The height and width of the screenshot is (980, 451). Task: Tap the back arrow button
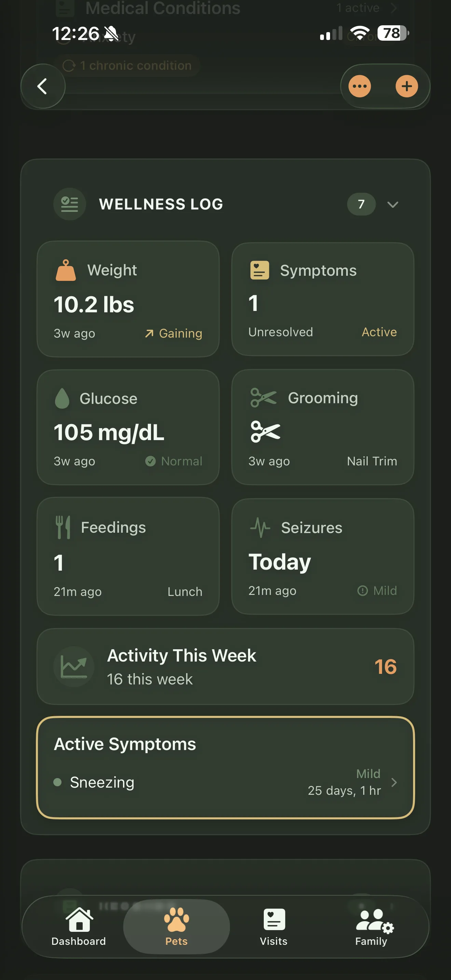(x=43, y=86)
